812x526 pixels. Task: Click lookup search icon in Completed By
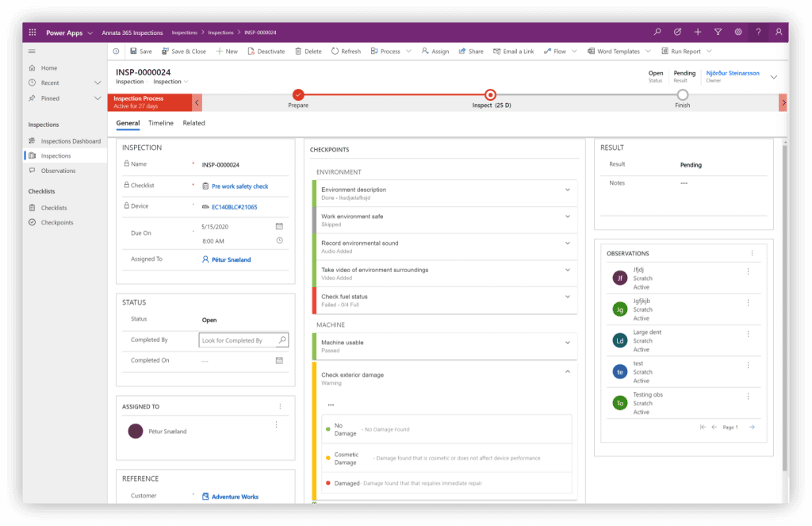(x=282, y=340)
